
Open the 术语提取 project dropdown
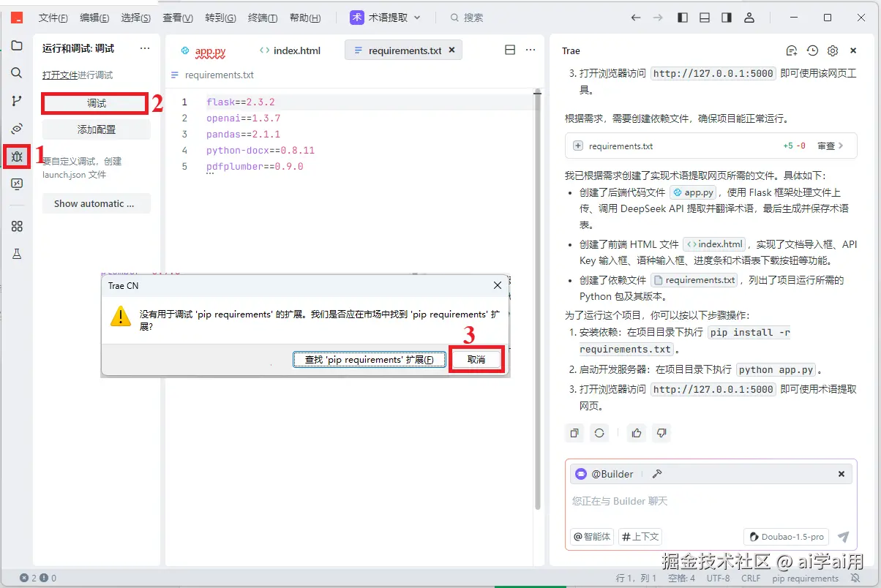click(386, 18)
